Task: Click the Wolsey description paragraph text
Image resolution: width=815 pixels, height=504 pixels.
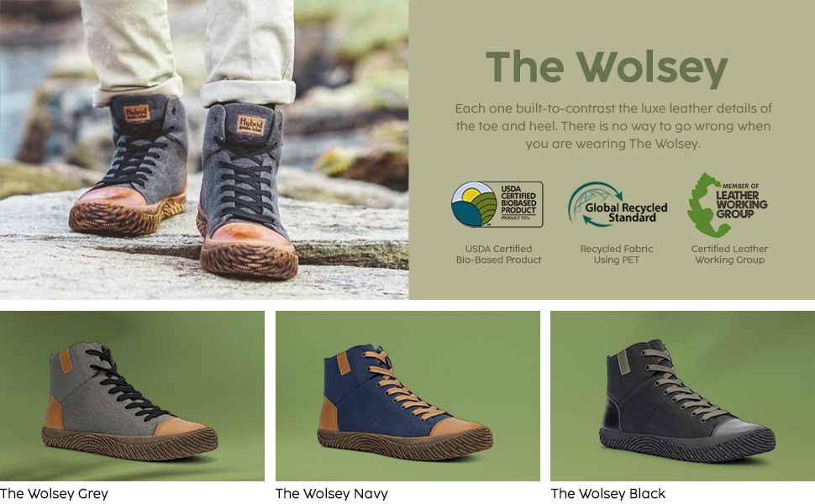Action: coord(613,126)
